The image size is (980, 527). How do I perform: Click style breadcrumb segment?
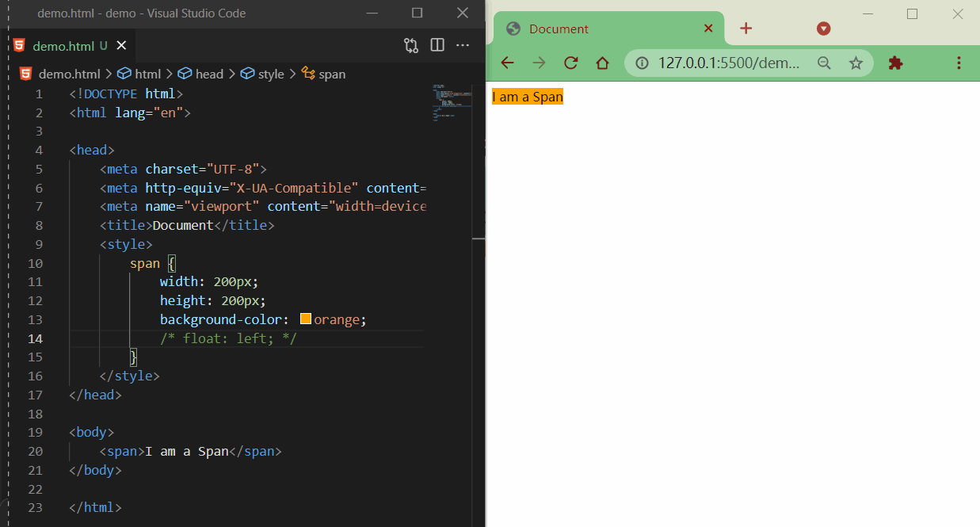click(262, 74)
